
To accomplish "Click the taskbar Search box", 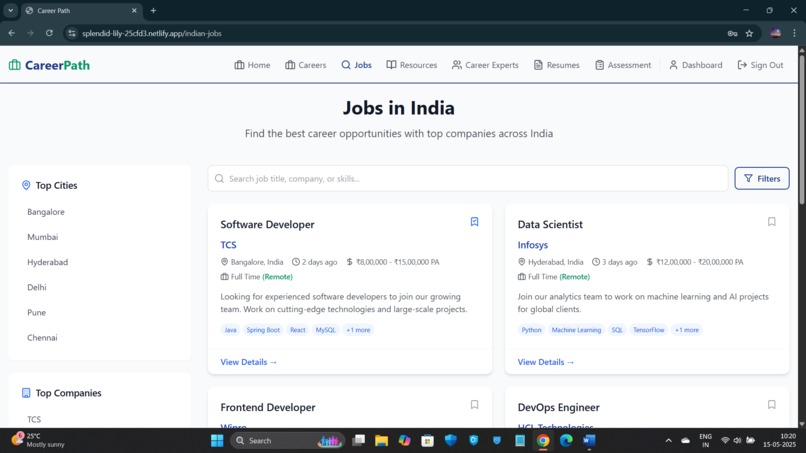I will 287,441.
